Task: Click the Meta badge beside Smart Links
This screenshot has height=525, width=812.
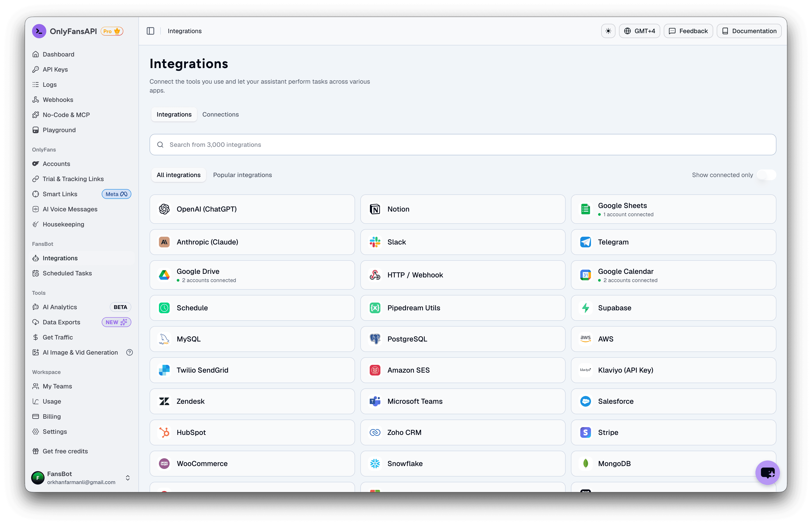Action: (116, 194)
